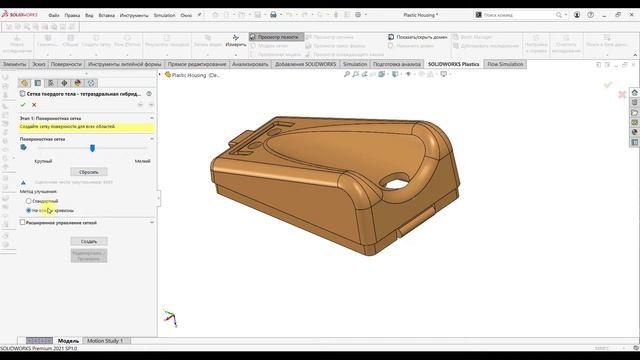Open SOLIDWORKS Resources home task pane
This screenshot has height=360, width=640.
(634, 93)
